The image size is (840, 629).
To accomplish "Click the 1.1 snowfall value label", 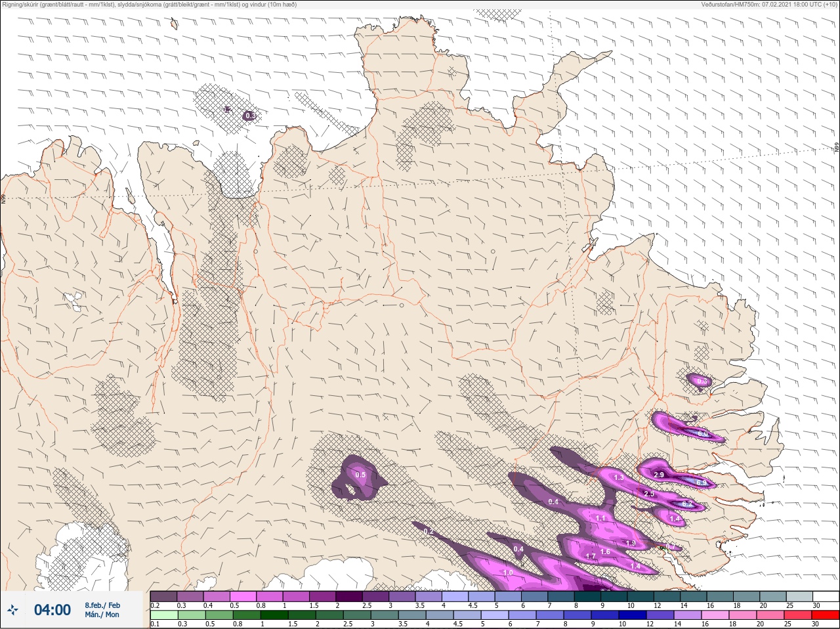I will pyautogui.click(x=600, y=518).
